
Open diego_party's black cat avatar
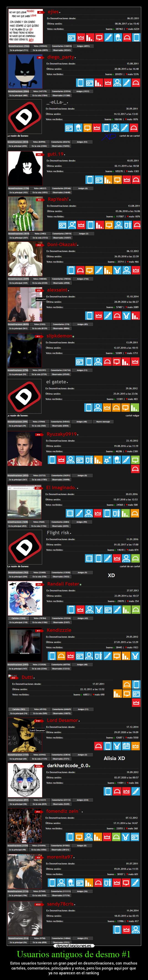[x=25, y=72]
